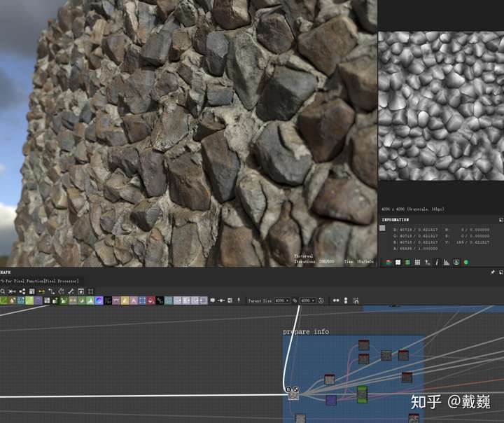Image resolution: width=504 pixels, height=423 pixels.
Task: Float the Information panel
Action: point(500,220)
